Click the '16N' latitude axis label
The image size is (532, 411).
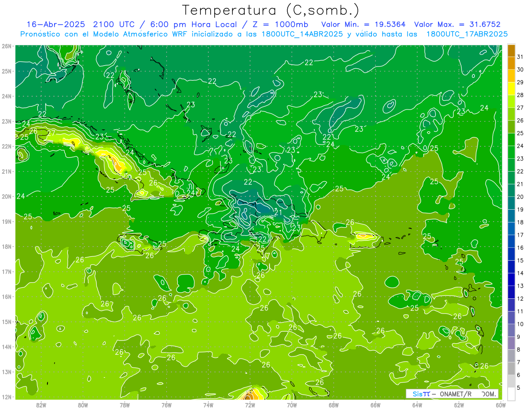point(6,297)
